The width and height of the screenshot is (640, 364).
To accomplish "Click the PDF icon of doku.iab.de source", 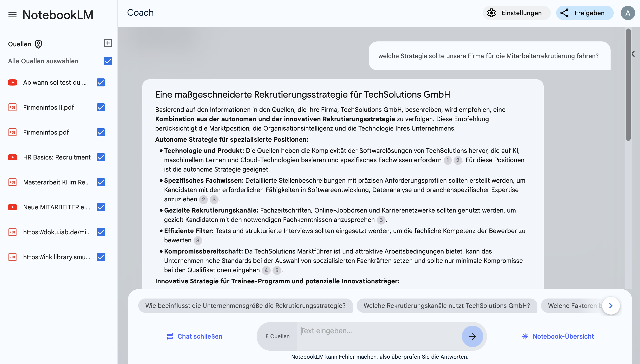I will [x=12, y=232].
